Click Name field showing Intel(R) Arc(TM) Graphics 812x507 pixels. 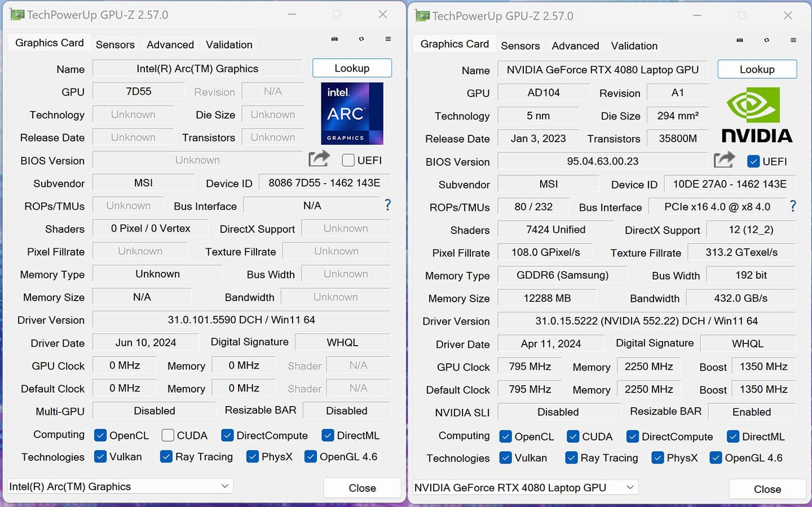[x=197, y=69]
